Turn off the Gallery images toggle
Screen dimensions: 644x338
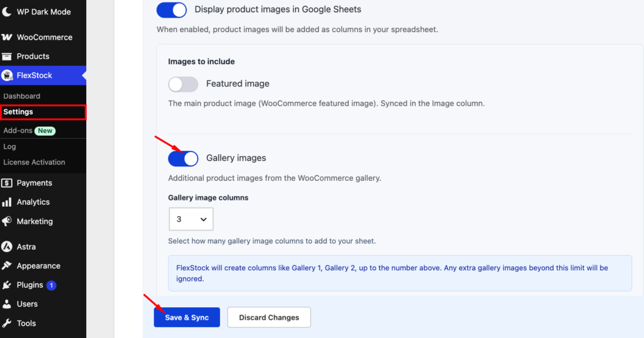click(183, 158)
